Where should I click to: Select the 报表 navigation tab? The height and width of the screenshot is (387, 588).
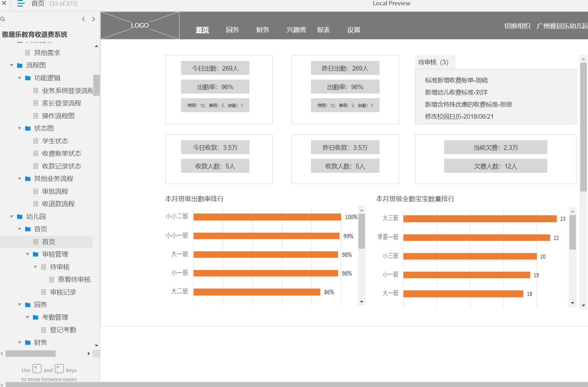pyautogui.click(x=323, y=30)
